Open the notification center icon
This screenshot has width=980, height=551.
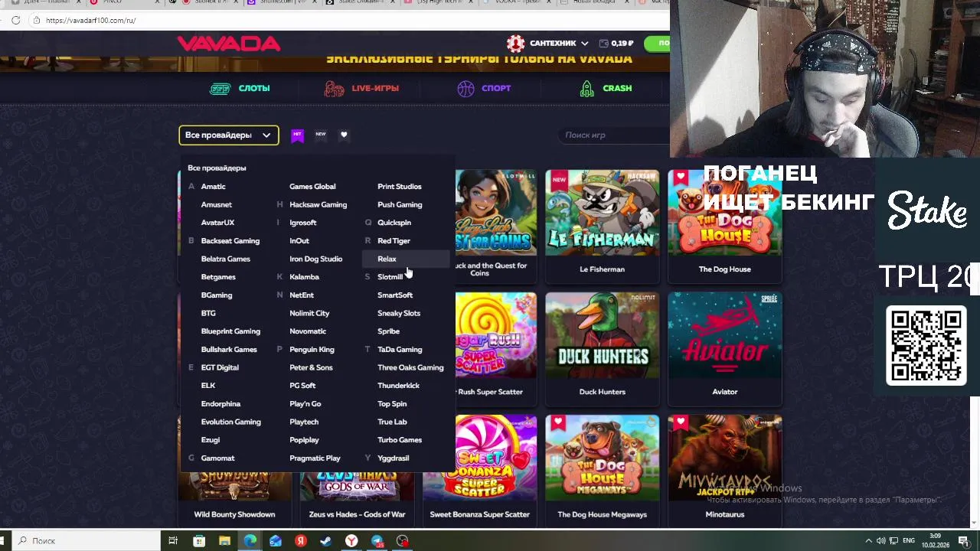pos(964,541)
